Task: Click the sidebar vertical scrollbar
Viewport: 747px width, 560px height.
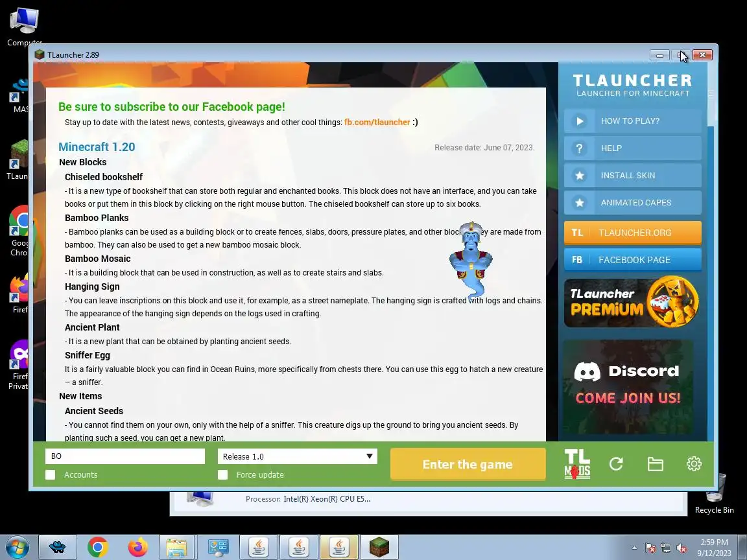Action: point(710,251)
